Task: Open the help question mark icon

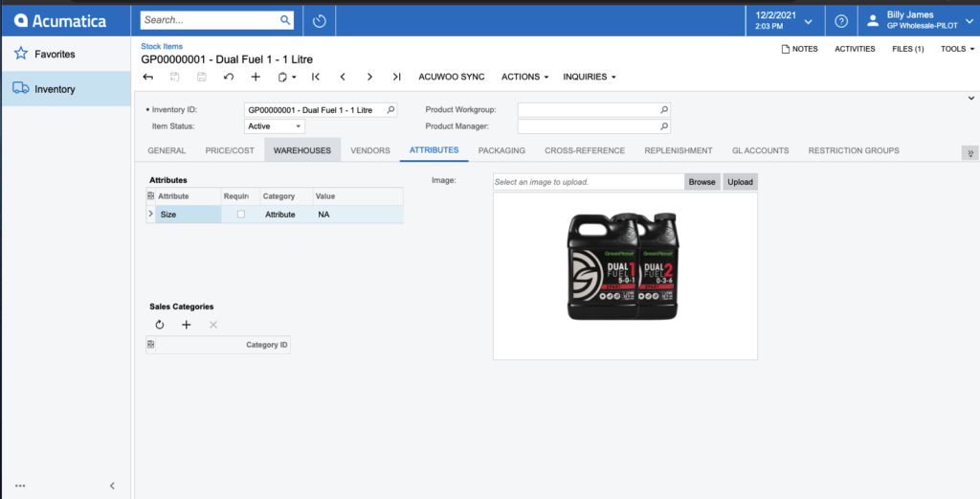Action: click(841, 21)
